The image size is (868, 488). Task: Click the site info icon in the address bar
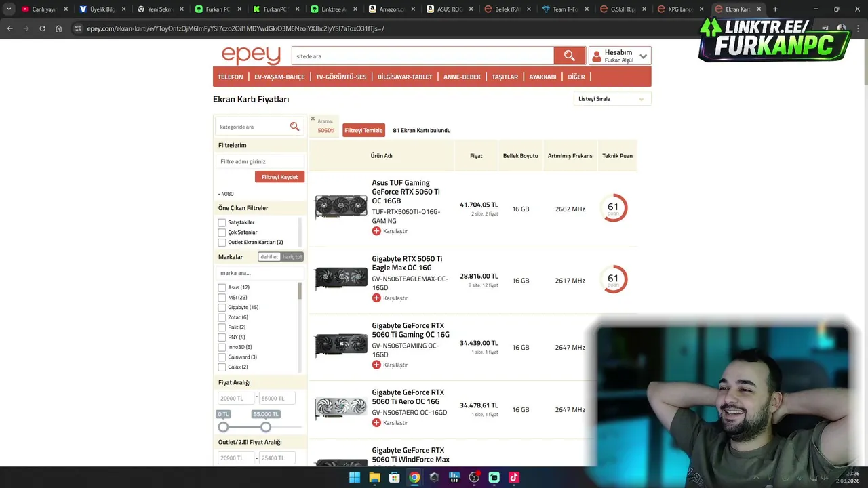point(78,28)
